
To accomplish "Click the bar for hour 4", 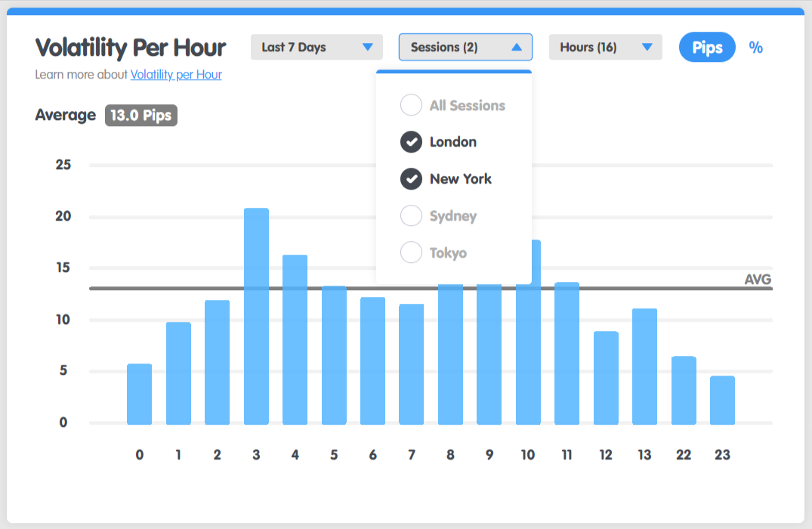I will [x=295, y=340].
